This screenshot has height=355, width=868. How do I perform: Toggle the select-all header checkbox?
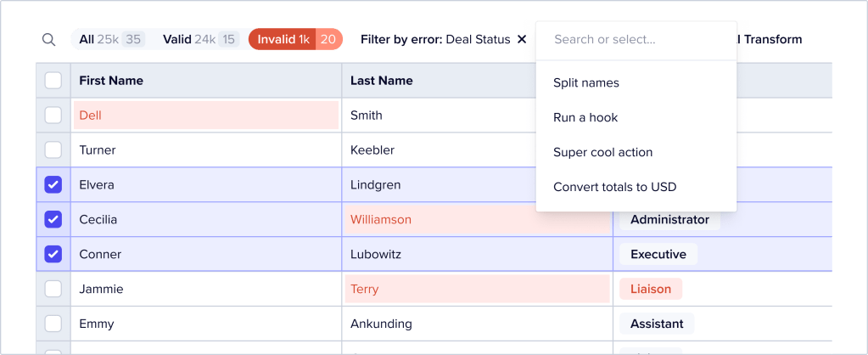pyautogui.click(x=53, y=81)
